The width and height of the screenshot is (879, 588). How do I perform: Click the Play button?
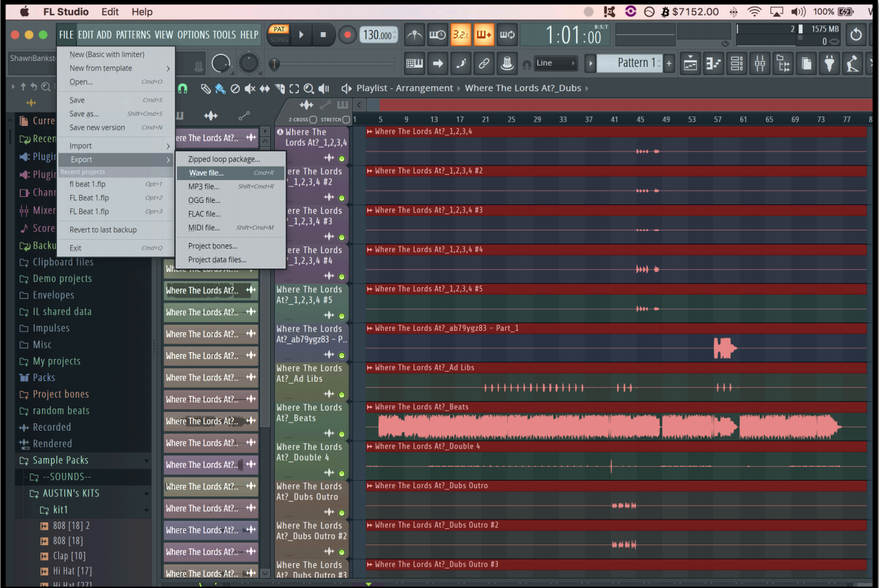(x=301, y=35)
